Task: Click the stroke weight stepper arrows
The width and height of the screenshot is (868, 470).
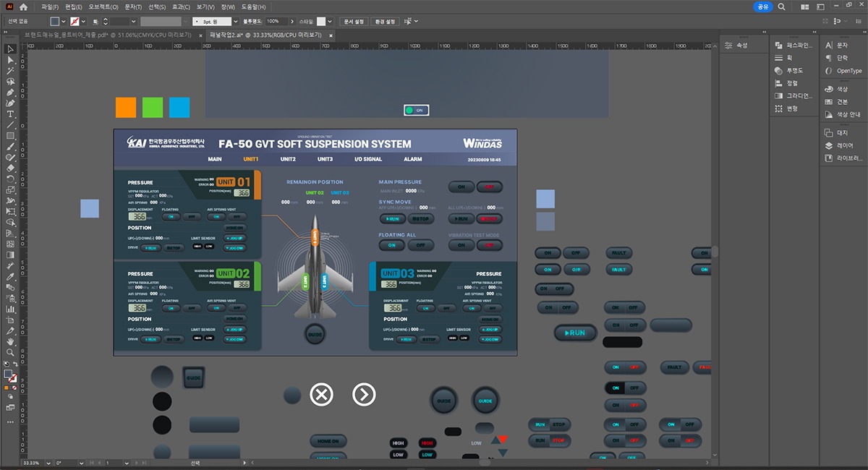Action: 106,22
